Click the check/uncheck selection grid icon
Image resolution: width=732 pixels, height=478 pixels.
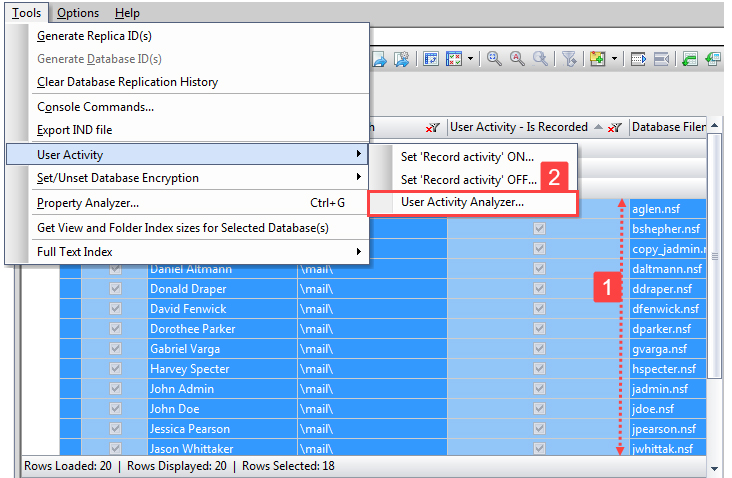click(454, 59)
